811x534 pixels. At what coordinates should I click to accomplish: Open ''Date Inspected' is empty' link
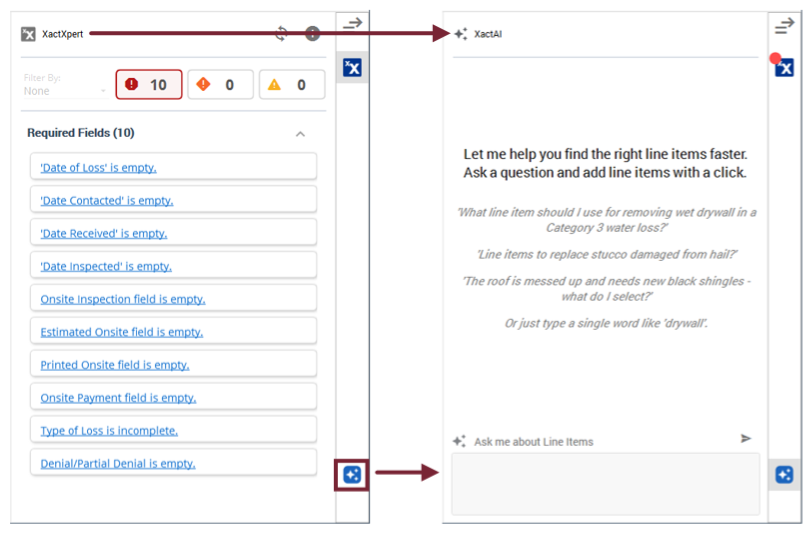[106, 266]
